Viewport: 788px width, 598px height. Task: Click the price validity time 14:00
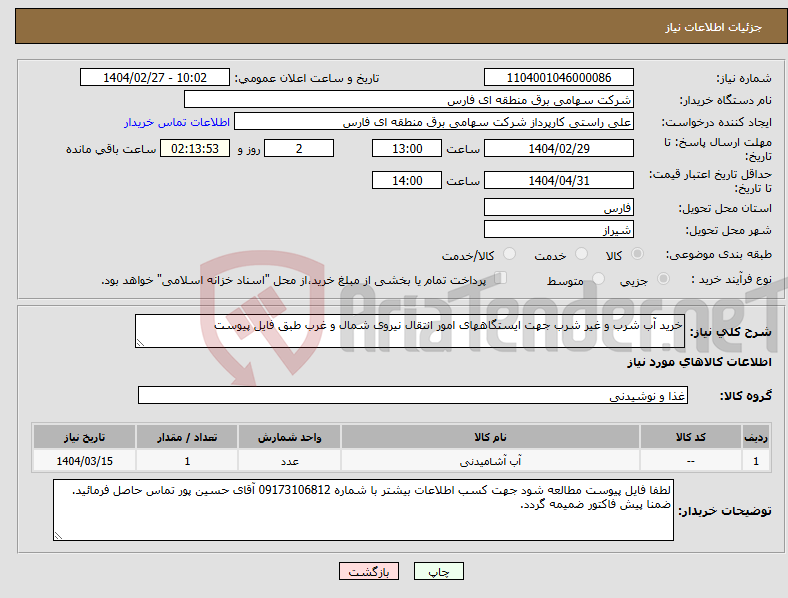407,180
